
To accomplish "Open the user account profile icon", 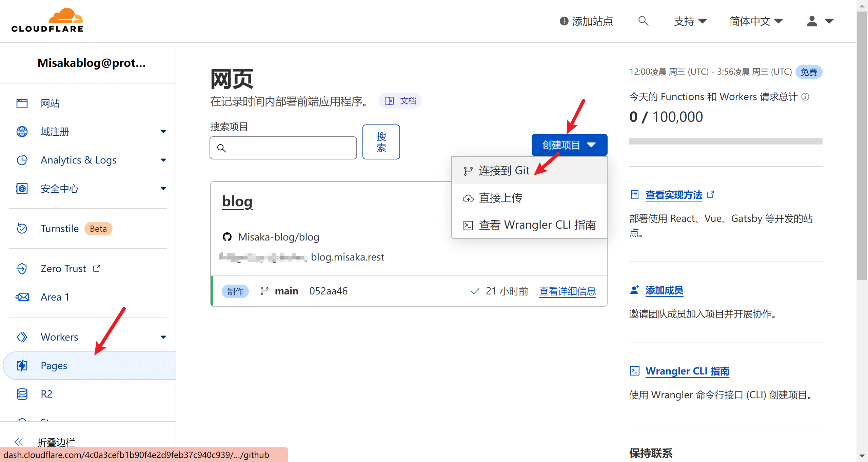I will point(812,21).
